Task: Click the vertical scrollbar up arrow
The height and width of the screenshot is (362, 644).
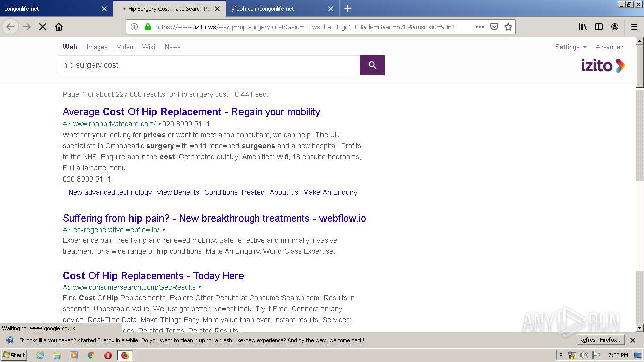Action: tap(640, 41)
